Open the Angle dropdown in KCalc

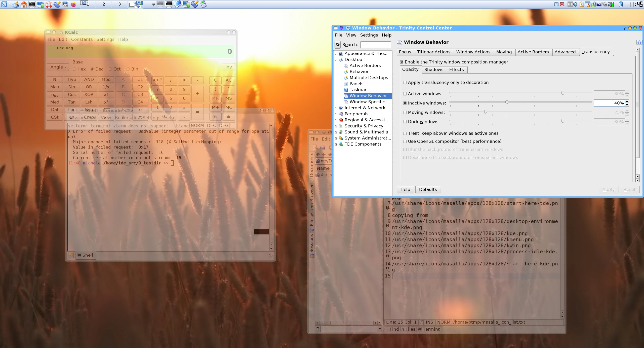[x=58, y=67]
